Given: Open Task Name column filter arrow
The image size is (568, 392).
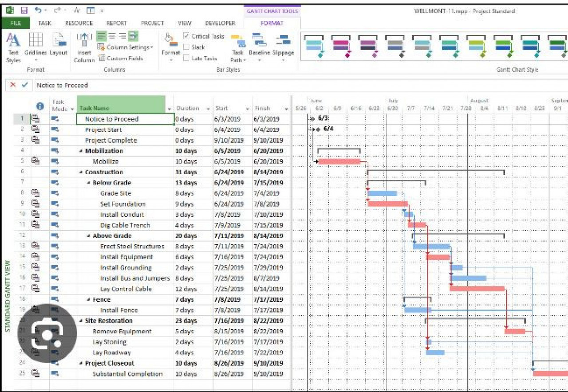Looking at the screenshot, I should tap(169, 109).
